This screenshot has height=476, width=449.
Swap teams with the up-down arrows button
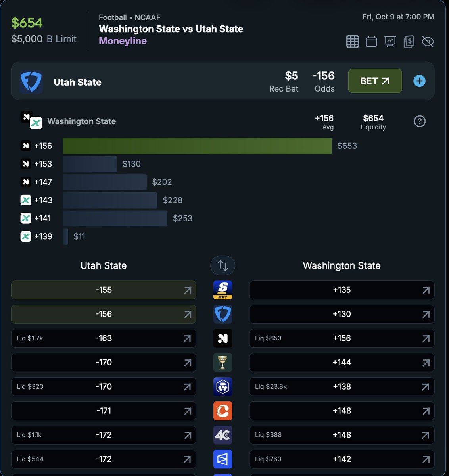[x=223, y=265]
